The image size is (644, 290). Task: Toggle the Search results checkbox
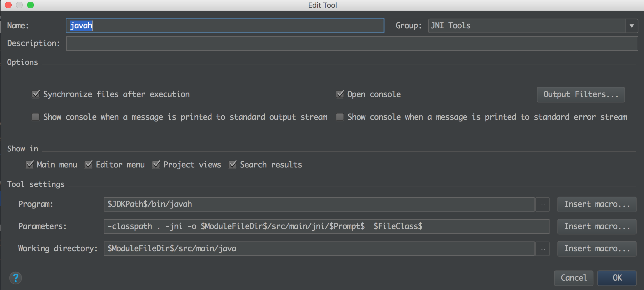pyautogui.click(x=233, y=165)
